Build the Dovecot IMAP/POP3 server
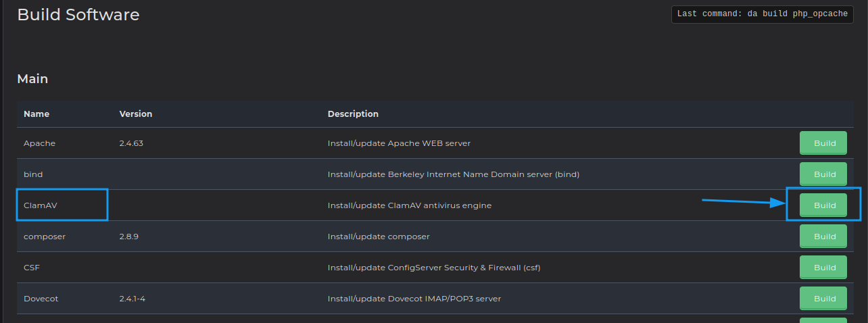 click(x=823, y=299)
